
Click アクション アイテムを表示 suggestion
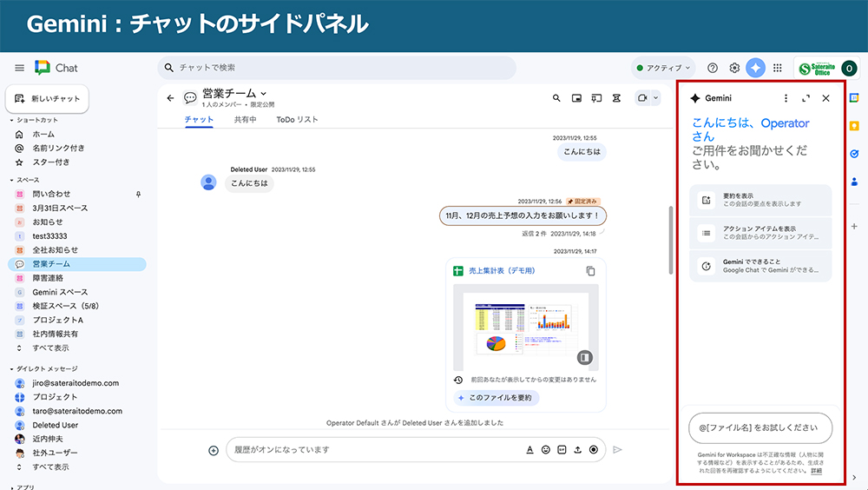pyautogui.click(x=760, y=233)
